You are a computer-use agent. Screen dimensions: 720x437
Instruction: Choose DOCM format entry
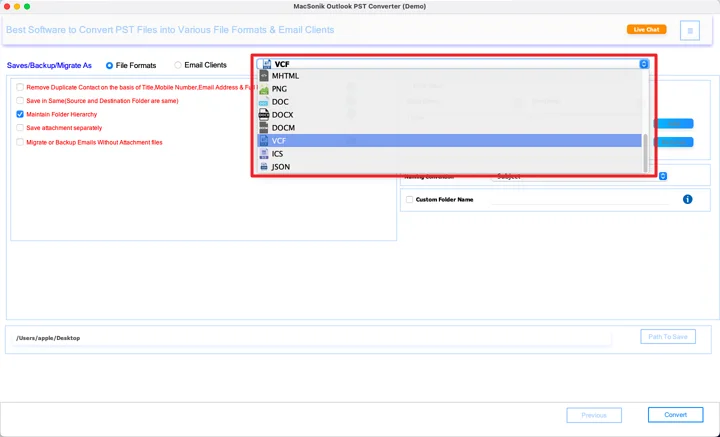pos(450,128)
